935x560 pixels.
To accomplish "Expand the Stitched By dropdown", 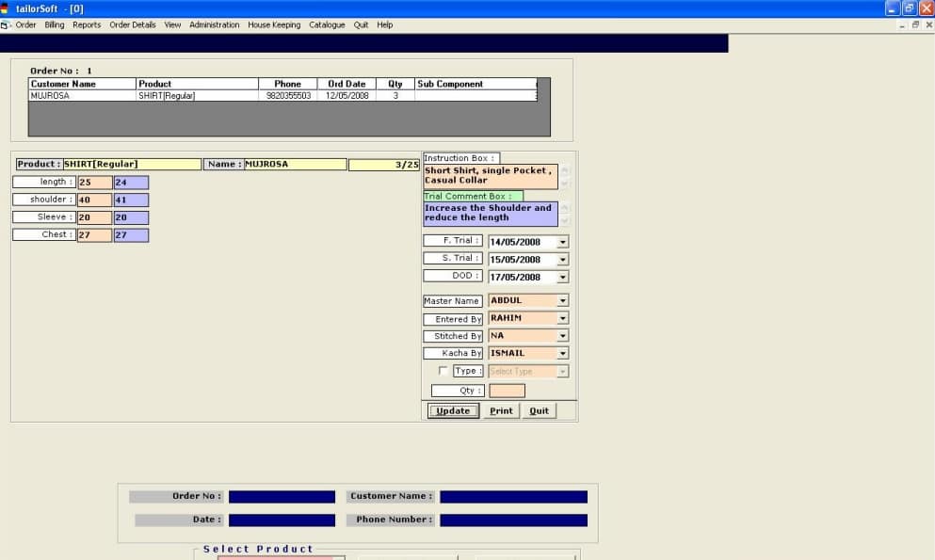I will (x=562, y=336).
